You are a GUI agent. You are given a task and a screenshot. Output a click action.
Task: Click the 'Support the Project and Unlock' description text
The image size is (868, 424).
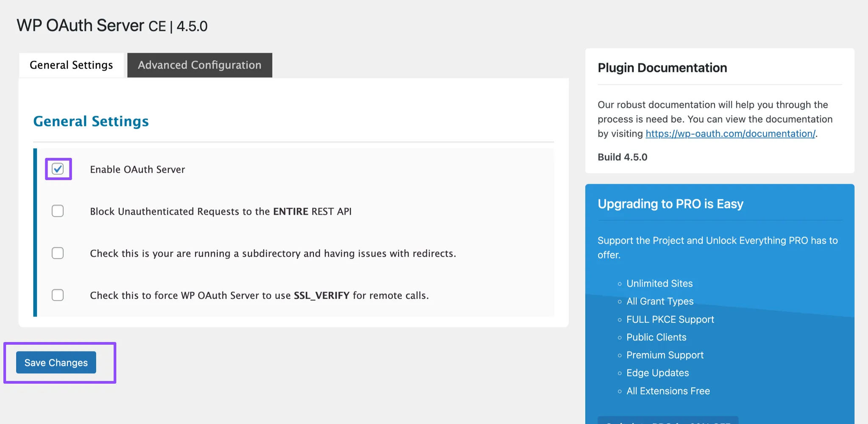coord(718,247)
